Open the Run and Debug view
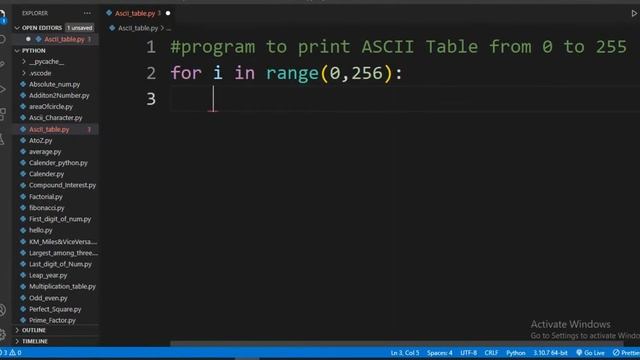Screen dimensions: 640x360 point(3,89)
